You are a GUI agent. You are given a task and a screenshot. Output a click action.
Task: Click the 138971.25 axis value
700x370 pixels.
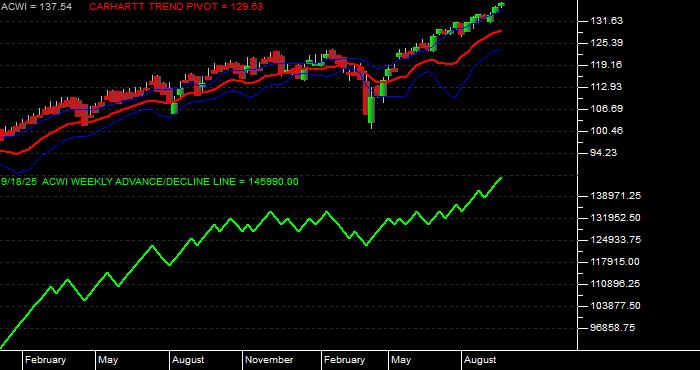[x=615, y=196]
